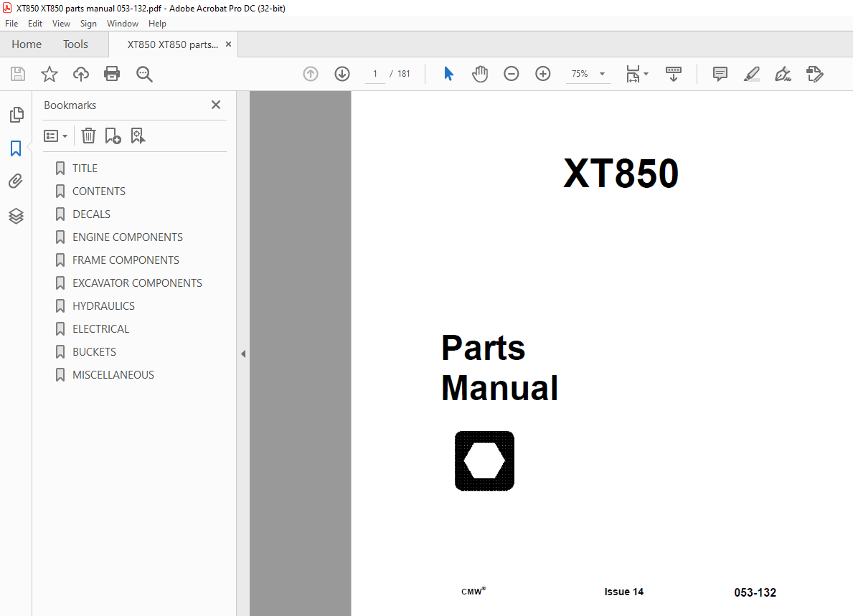Image resolution: width=853 pixels, height=616 pixels.
Task: Open the Help menu
Action: click(157, 24)
